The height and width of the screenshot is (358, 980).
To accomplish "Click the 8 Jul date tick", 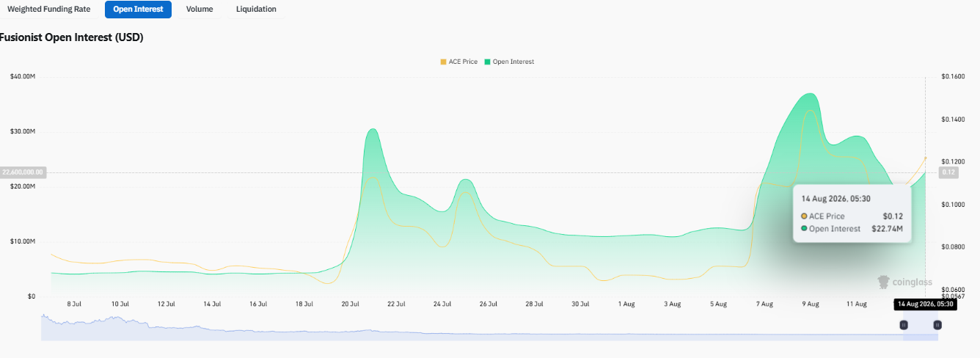I will pyautogui.click(x=74, y=304).
